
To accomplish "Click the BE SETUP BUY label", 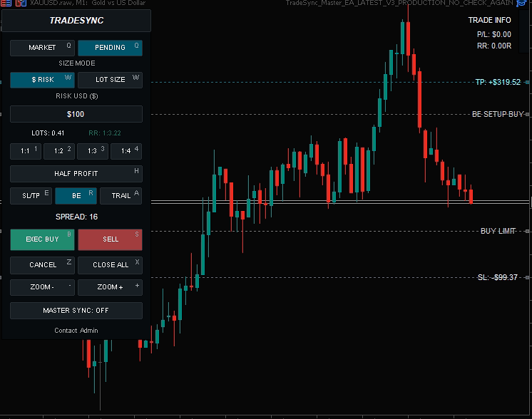I will click(498, 114).
